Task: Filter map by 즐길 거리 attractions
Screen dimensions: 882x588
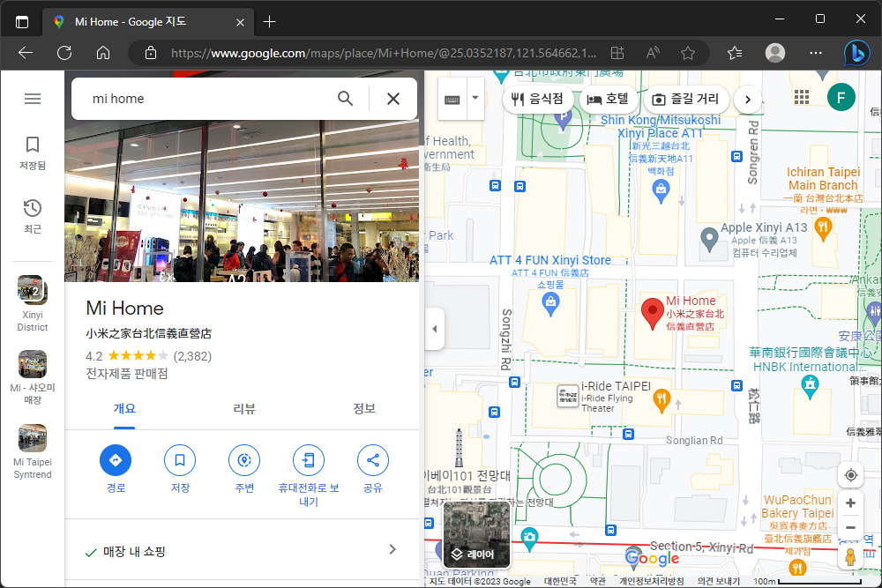Action: [x=685, y=99]
